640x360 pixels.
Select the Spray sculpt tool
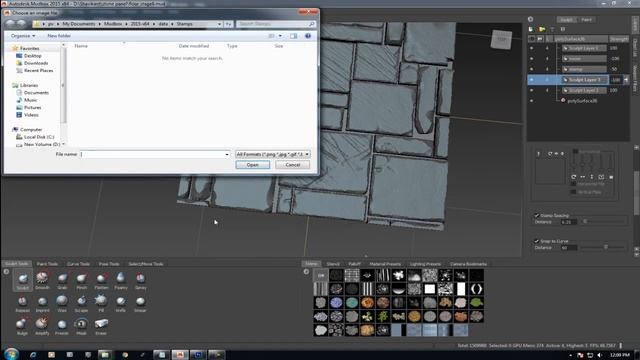140,280
